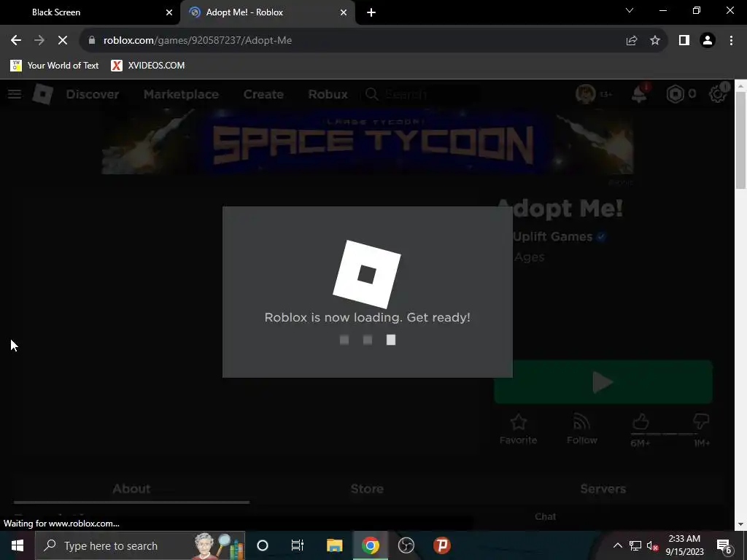Open the tab search chevron
747x560 pixels.
click(x=630, y=10)
